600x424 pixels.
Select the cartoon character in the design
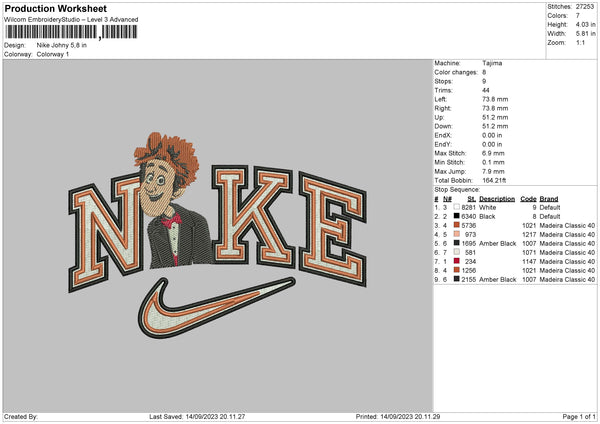pyautogui.click(x=173, y=201)
